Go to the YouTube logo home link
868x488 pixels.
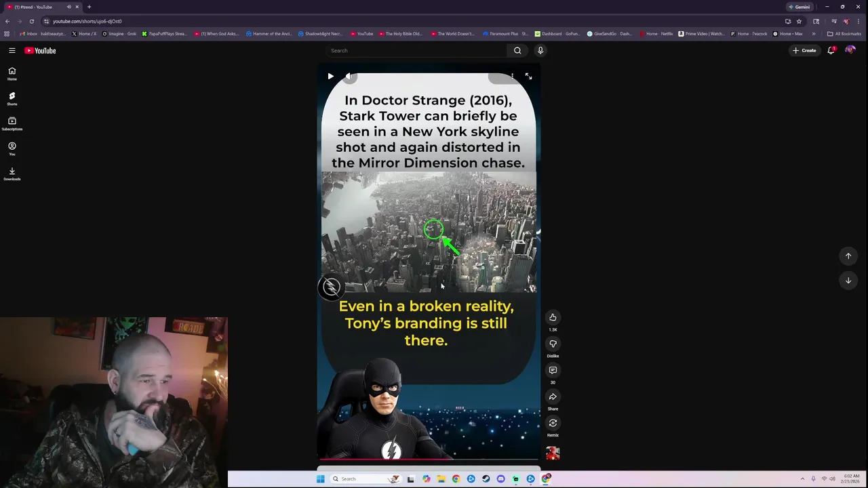point(40,50)
